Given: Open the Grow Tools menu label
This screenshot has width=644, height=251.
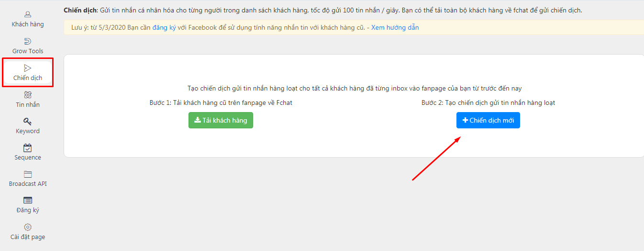Looking at the screenshot, I should coord(28,51).
